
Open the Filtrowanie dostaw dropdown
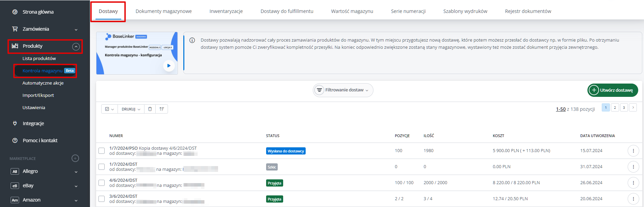(343, 90)
